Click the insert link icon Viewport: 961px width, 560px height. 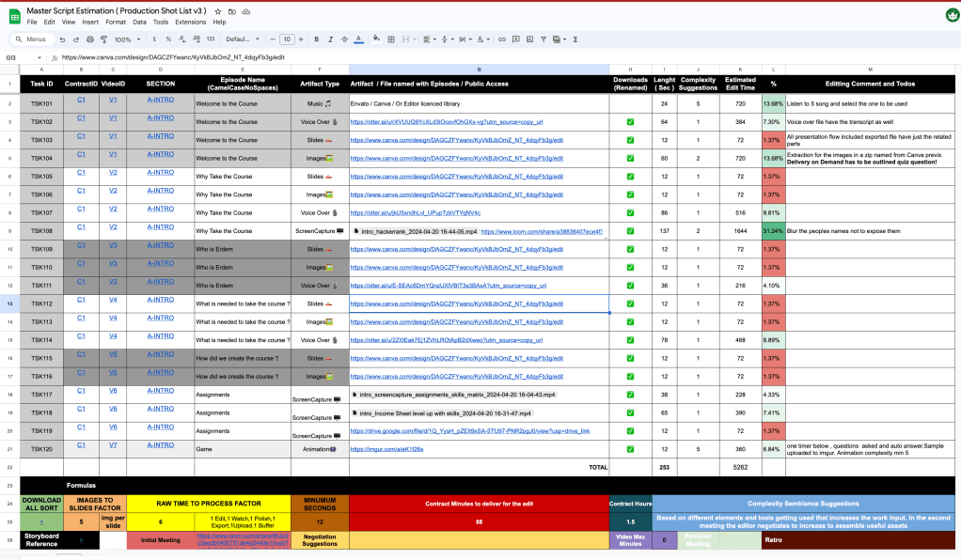tap(502, 39)
